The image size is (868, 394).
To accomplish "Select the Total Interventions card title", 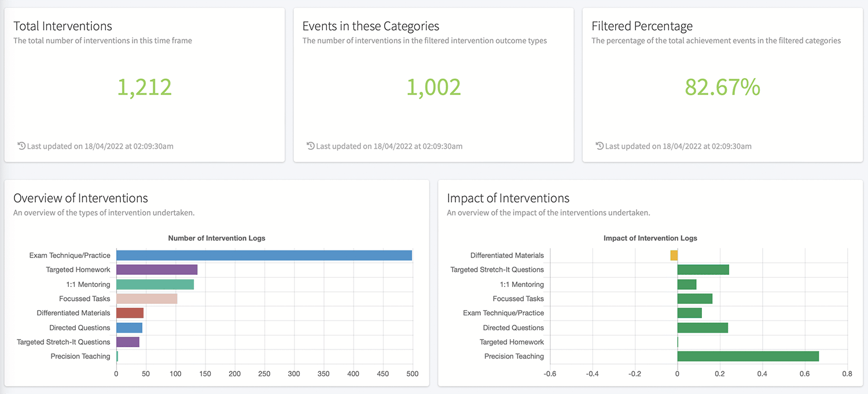I will coord(62,26).
